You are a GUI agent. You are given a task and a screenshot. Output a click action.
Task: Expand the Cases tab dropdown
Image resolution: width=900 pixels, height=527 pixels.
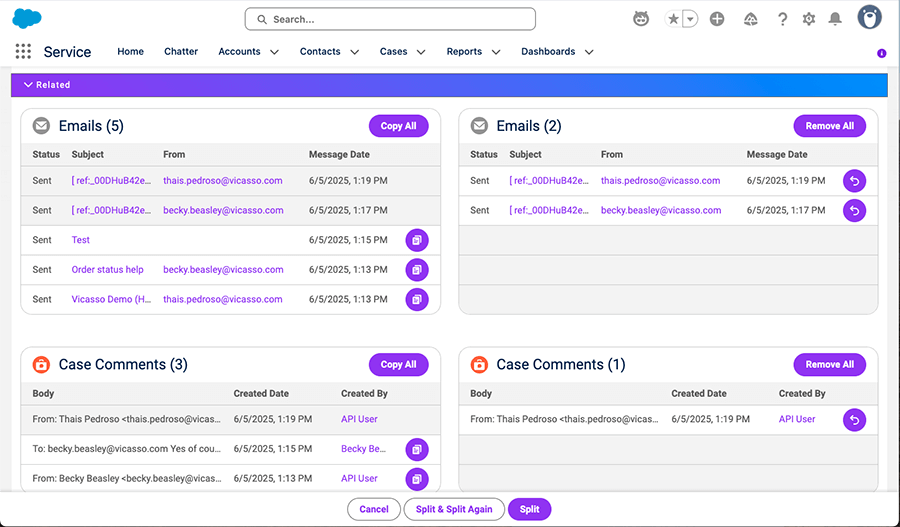421,52
